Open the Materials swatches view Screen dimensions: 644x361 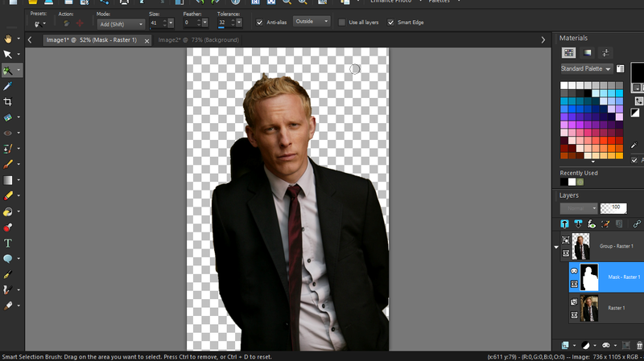[x=569, y=52]
